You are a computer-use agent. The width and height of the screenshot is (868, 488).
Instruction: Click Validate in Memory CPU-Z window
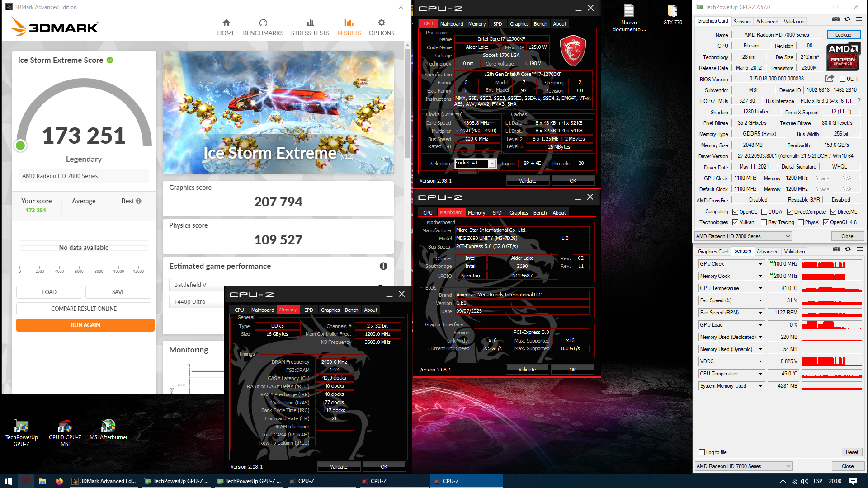[x=339, y=467]
